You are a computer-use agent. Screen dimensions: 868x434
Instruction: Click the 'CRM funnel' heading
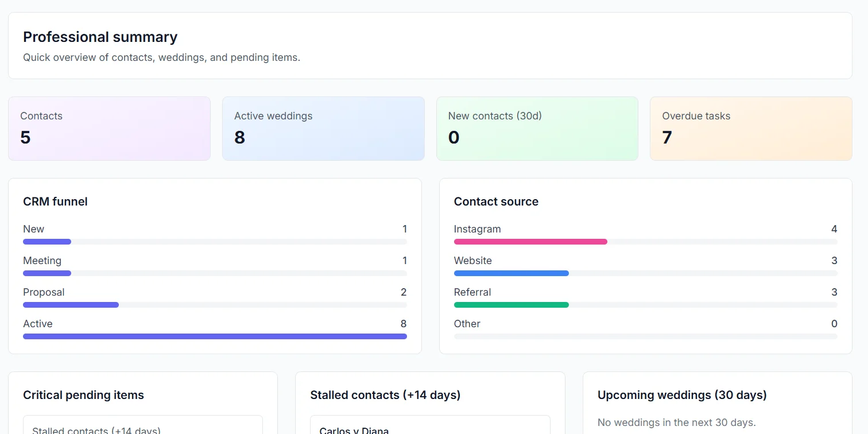pyautogui.click(x=55, y=201)
